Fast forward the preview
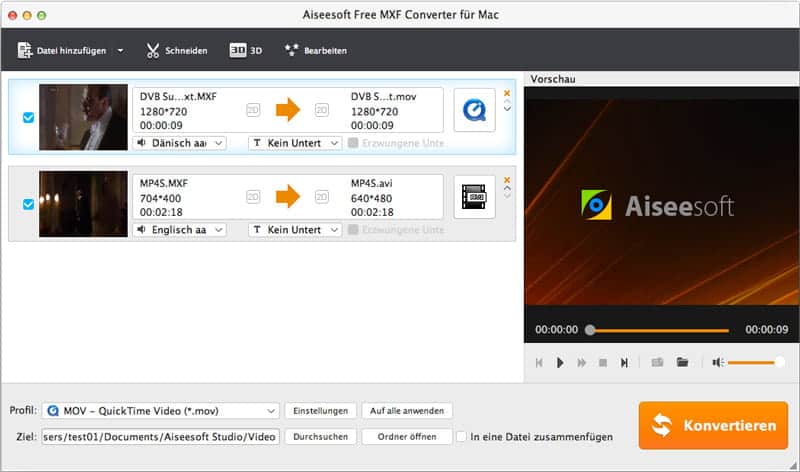The width and height of the screenshot is (800, 472). point(581,362)
